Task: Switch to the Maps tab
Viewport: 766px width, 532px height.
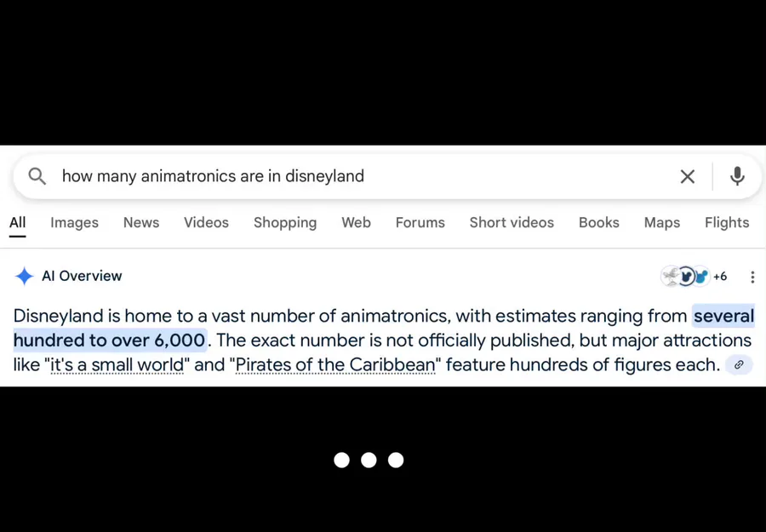Action: [662, 223]
